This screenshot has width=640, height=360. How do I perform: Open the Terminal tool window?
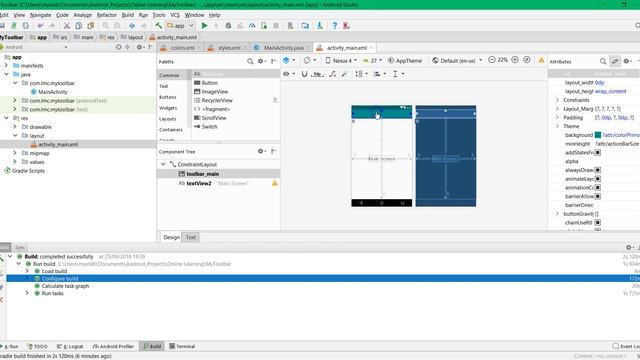pyautogui.click(x=182, y=346)
